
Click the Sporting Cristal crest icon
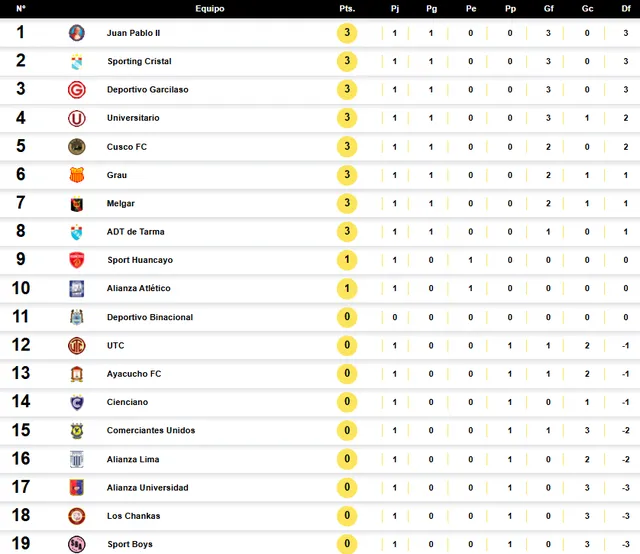(x=77, y=61)
